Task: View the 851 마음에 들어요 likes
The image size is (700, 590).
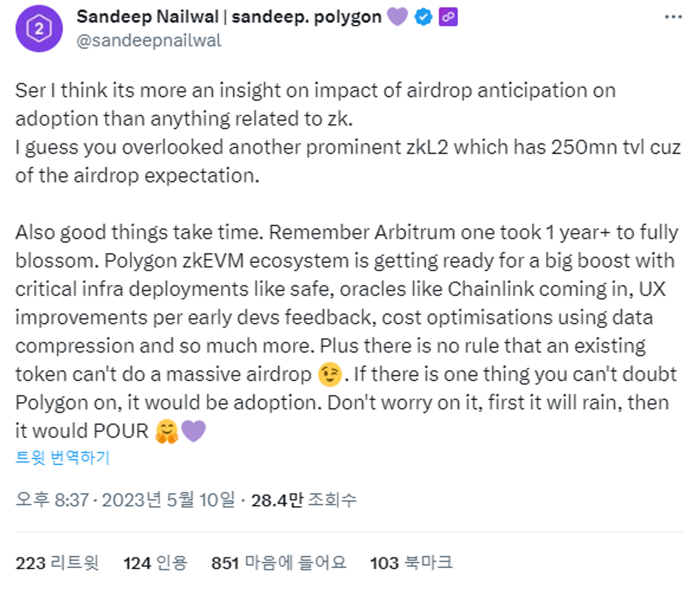Action: (x=279, y=562)
